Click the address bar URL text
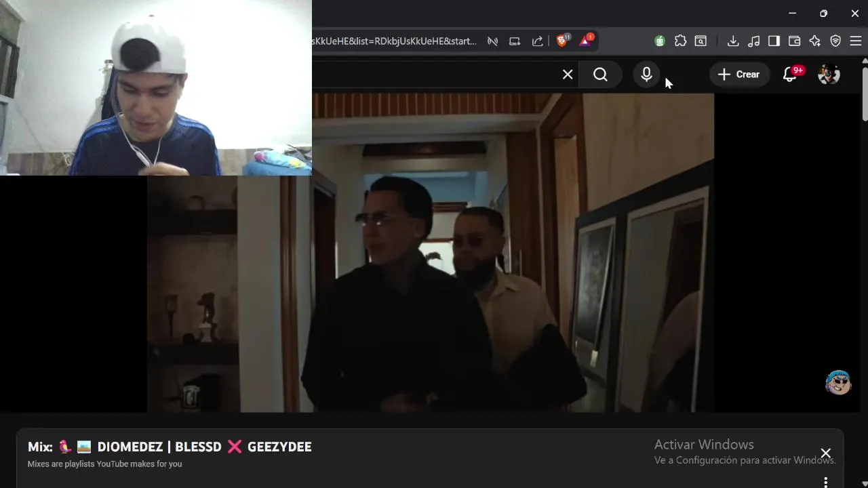Viewport: 868px width, 488px height. click(395, 41)
